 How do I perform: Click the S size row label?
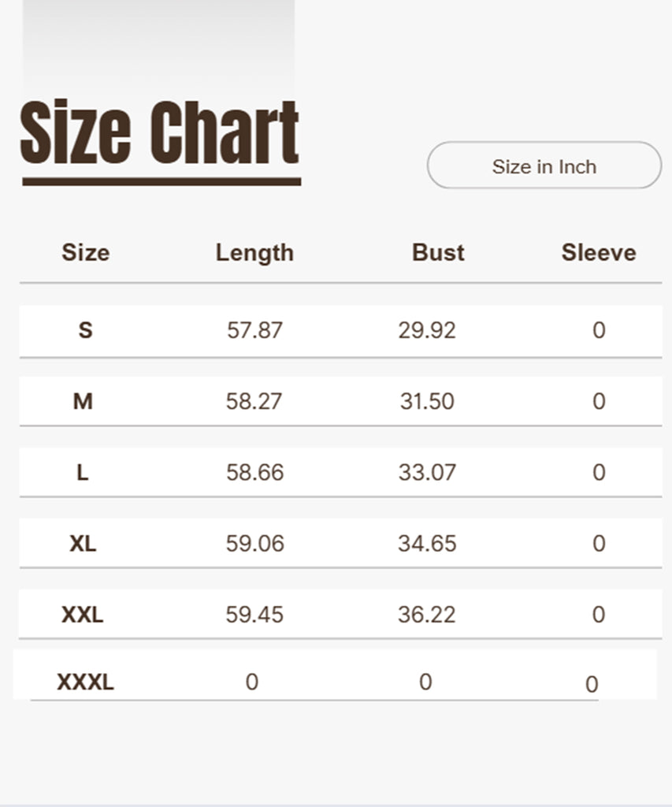click(x=85, y=330)
